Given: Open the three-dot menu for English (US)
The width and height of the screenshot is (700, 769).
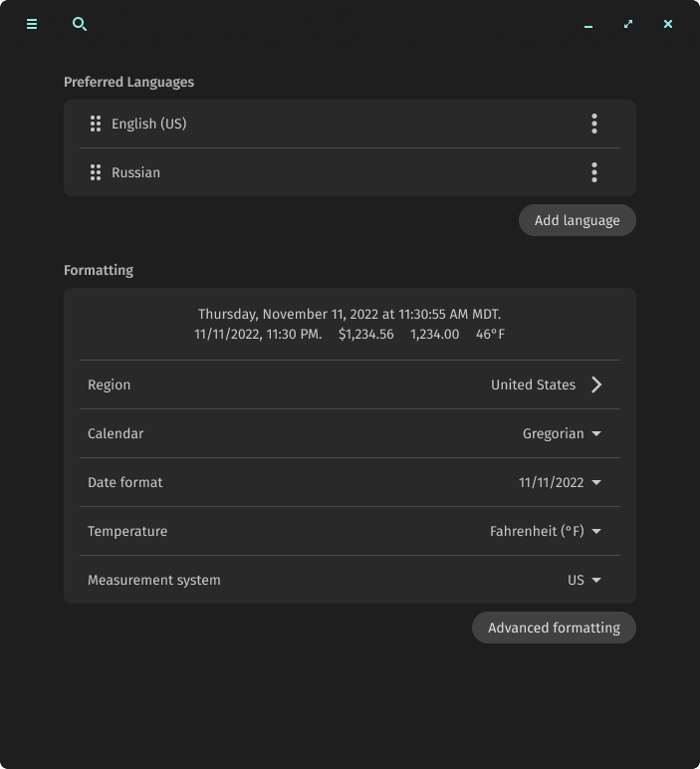Looking at the screenshot, I should point(594,124).
